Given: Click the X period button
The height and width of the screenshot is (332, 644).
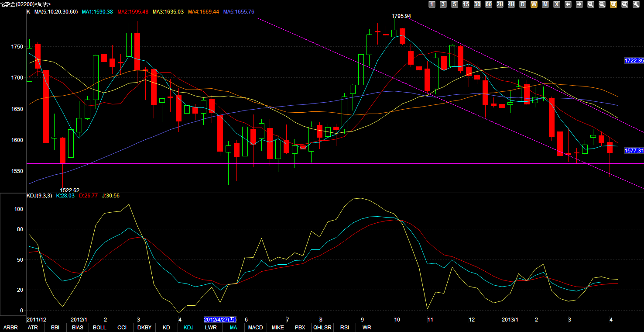Looking at the screenshot, I should click(557, 4).
